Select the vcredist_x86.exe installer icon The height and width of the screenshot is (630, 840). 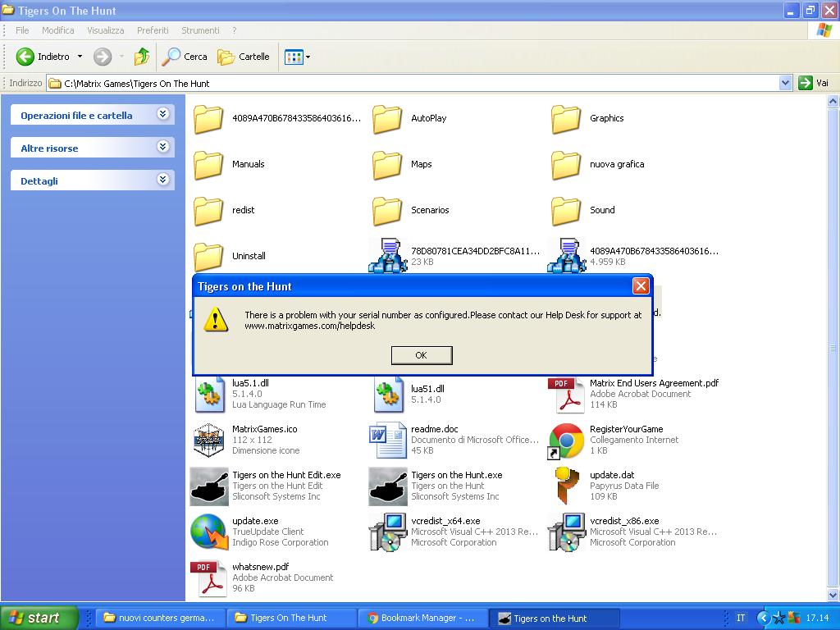[567, 532]
